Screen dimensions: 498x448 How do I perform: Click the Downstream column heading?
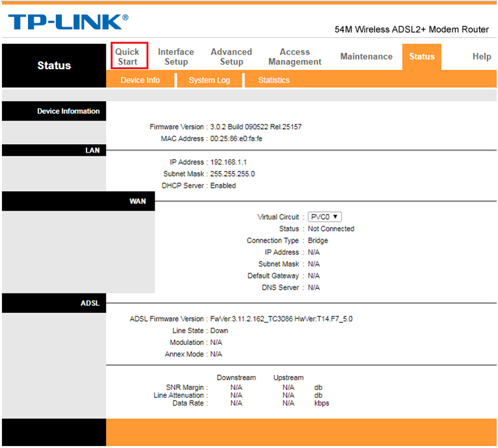236,378
